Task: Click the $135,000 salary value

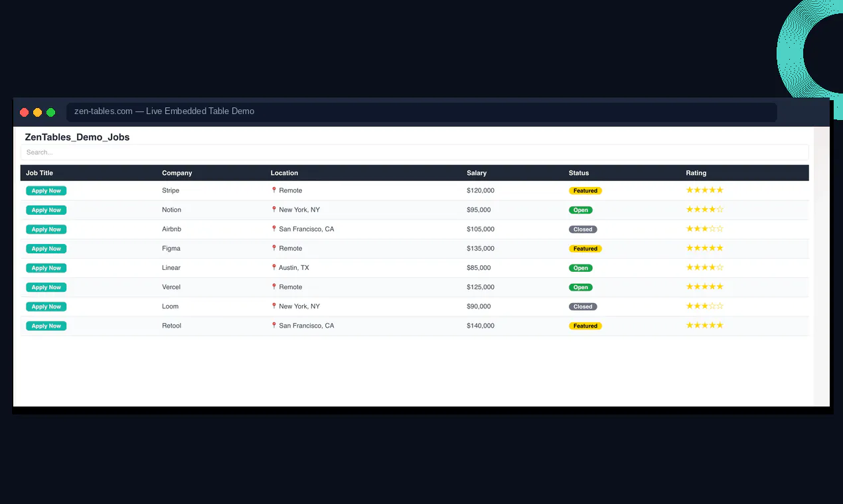Action: point(481,248)
